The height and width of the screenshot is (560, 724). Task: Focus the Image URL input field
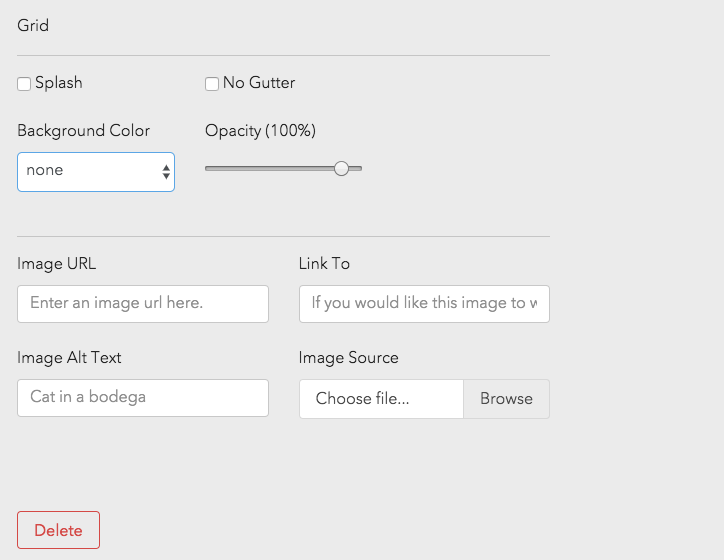coord(143,304)
